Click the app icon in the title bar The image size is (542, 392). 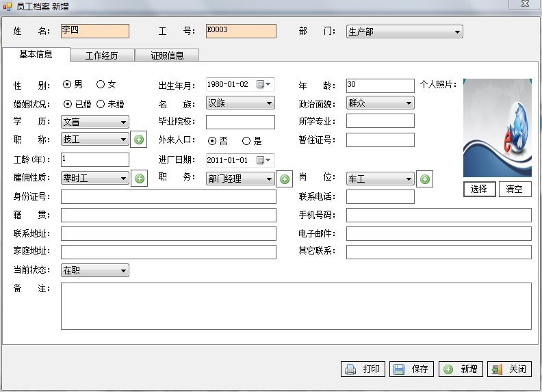pyautogui.click(x=8, y=6)
